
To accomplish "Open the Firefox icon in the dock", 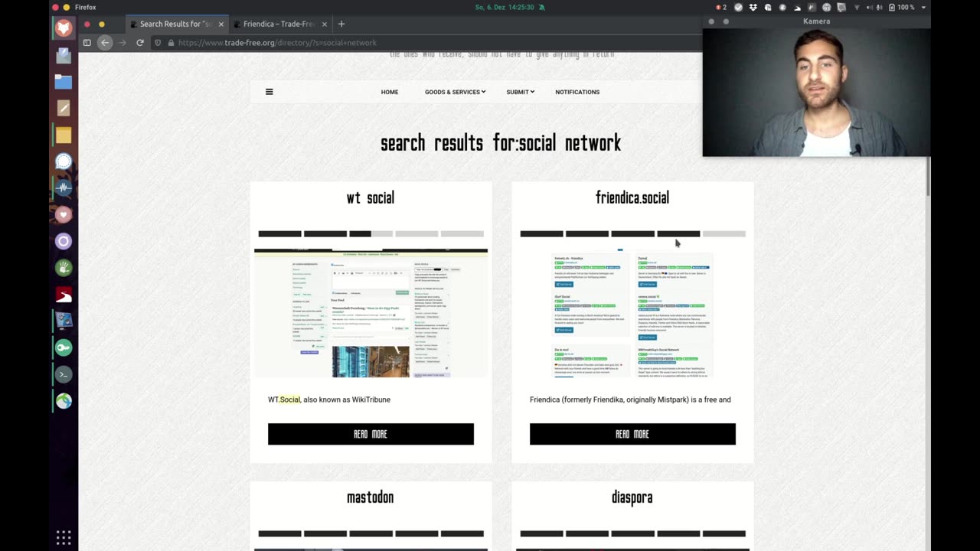I will point(64,29).
